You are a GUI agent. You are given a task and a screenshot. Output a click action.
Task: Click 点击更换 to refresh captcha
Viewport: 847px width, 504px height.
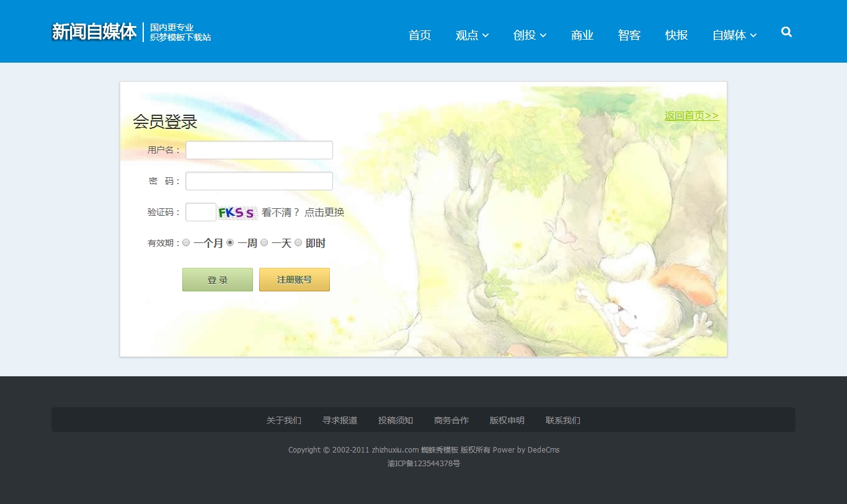click(324, 212)
